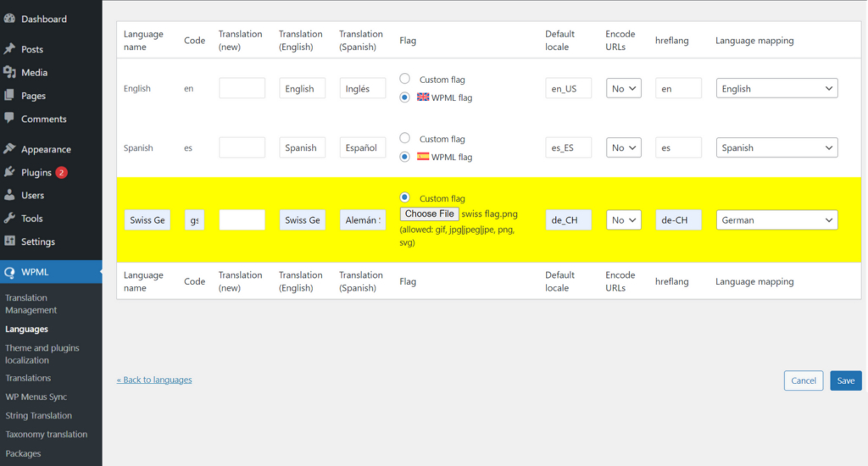The width and height of the screenshot is (868, 466).
Task: Click Choose File for the flag upload
Action: [430, 214]
